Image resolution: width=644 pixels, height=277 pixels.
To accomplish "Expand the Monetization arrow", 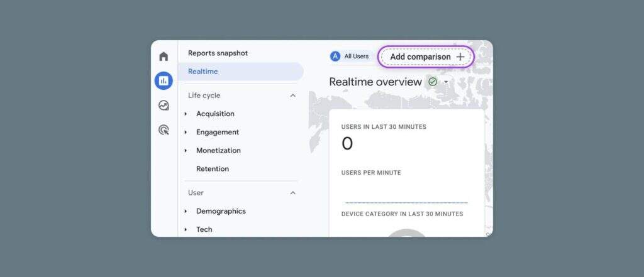I will click(x=186, y=151).
